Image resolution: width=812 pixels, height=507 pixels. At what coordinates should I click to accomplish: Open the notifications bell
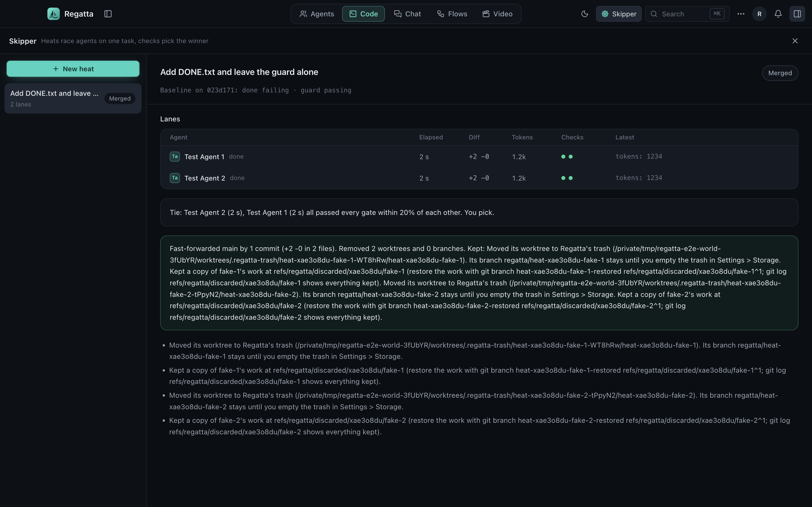coord(778,14)
